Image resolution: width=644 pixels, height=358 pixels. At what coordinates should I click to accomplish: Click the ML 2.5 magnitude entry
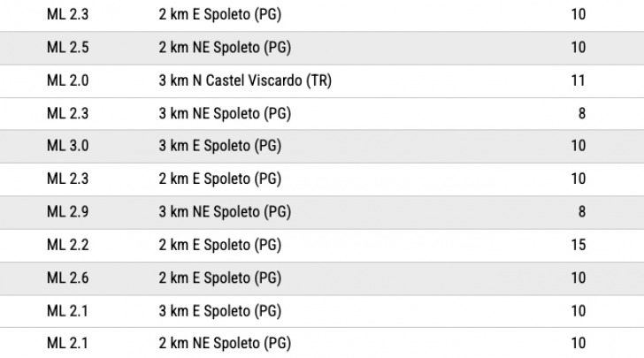coord(68,47)
